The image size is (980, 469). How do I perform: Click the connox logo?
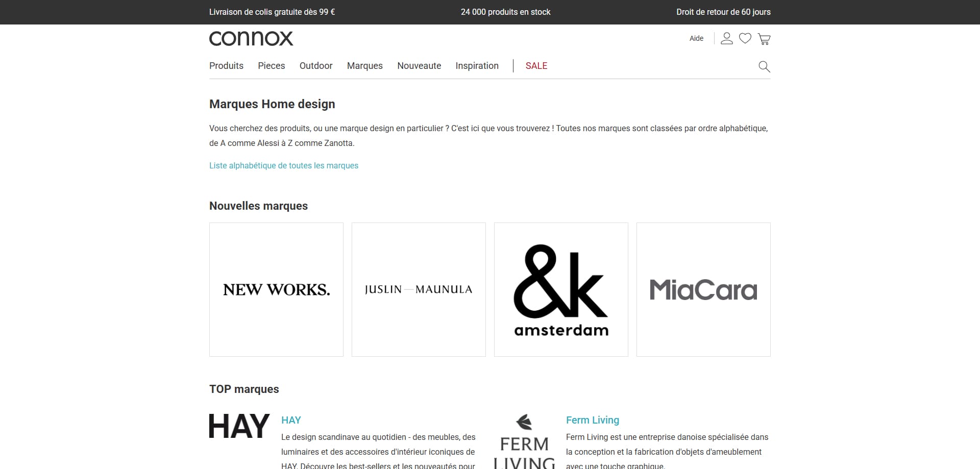point(251,38)
